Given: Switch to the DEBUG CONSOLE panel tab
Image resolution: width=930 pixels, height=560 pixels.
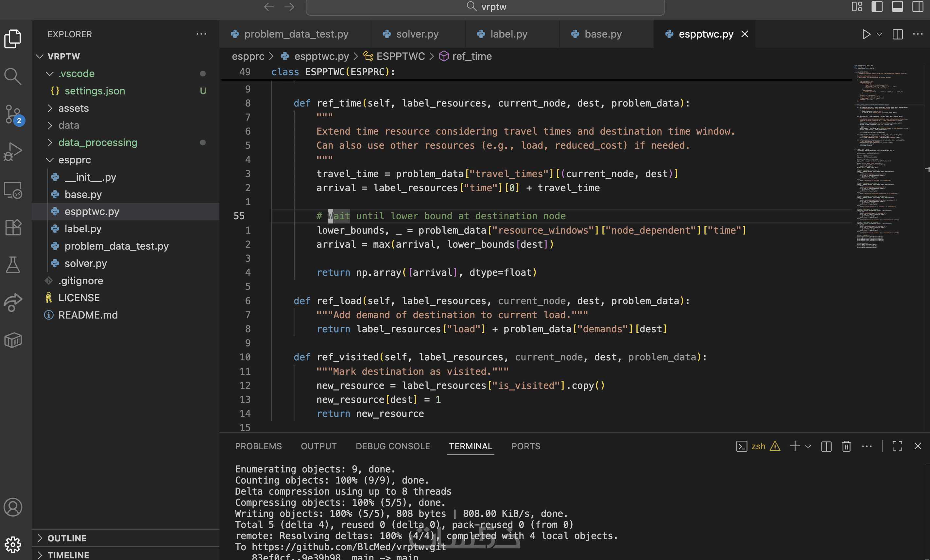Looking at the screenshot, I should [x=392, y=446].
